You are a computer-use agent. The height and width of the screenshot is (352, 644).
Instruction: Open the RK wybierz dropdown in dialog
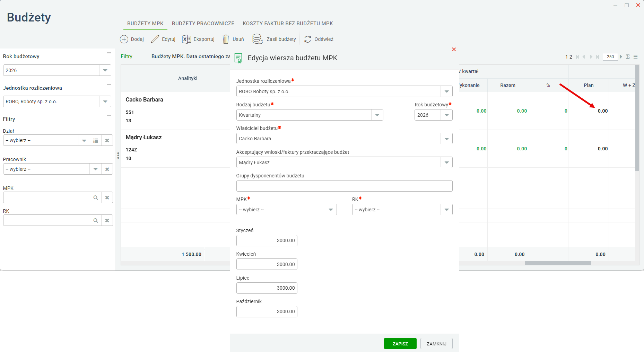446,210
